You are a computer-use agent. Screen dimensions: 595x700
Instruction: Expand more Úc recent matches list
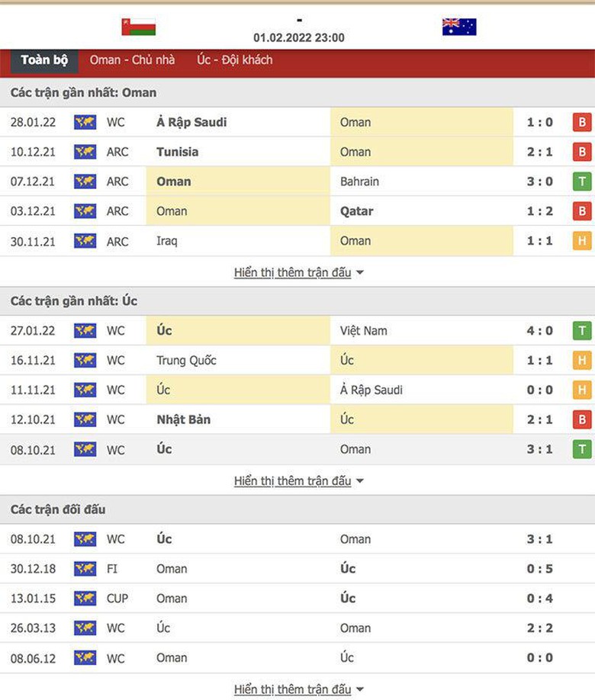(298, 481)
